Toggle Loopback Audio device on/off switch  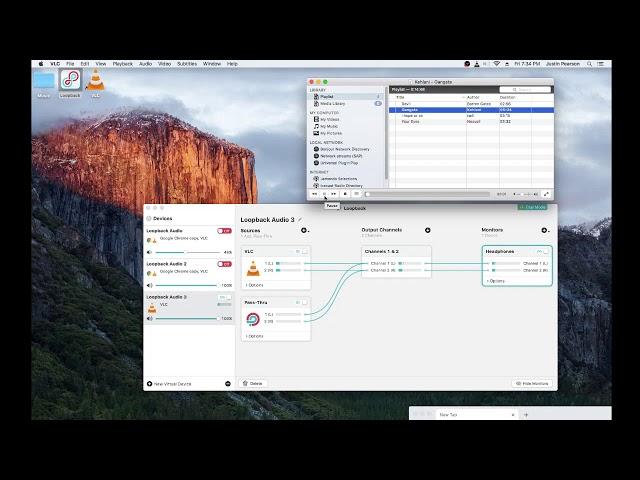(224, 231)
